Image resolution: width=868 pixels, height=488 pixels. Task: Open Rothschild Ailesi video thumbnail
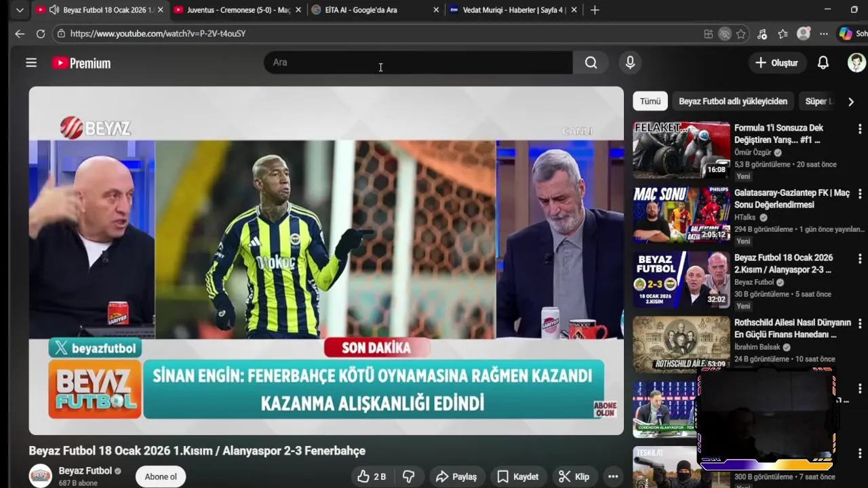[x=682, y=345]
